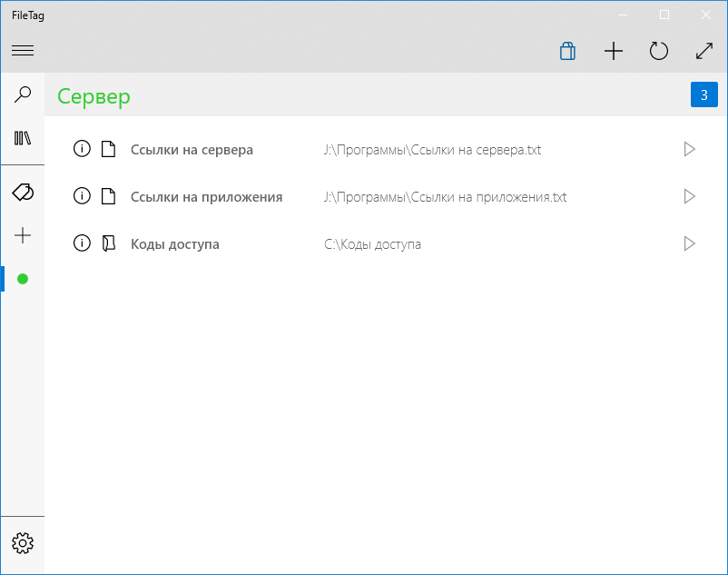
Task: Click the refresh icon in toolbar
Action: 658,51
